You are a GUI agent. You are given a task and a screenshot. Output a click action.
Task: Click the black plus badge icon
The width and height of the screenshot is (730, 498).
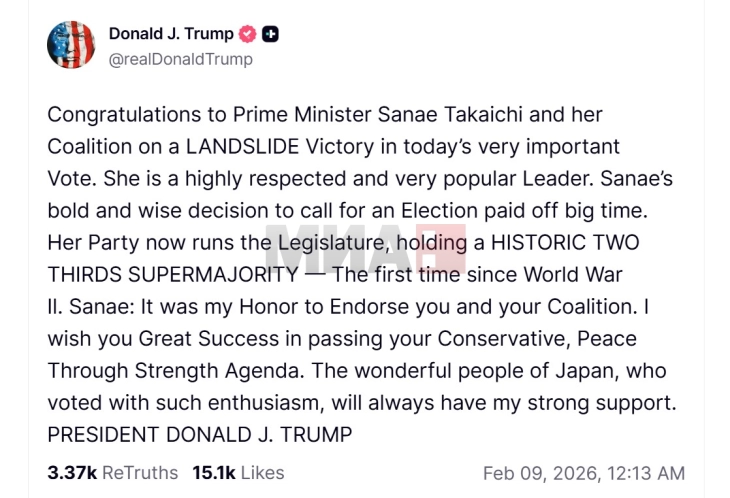tap(270, 34)
